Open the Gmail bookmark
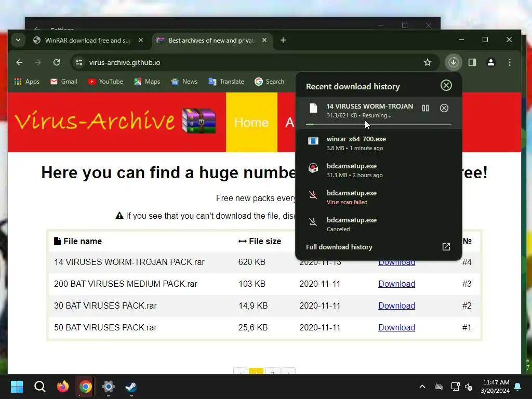The image size is (532, 399). [x=64, y=82]
